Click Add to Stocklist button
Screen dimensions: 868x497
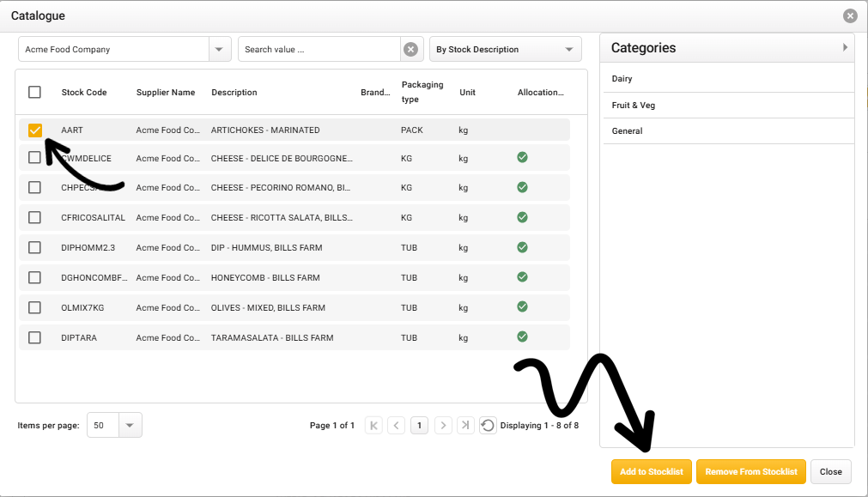pyautogui.click(x=651, y=472)
